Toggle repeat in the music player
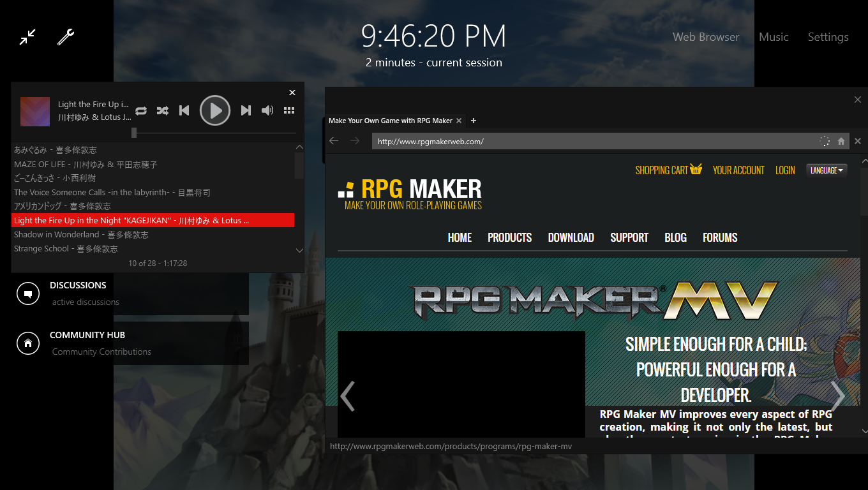 pos(141,110)
